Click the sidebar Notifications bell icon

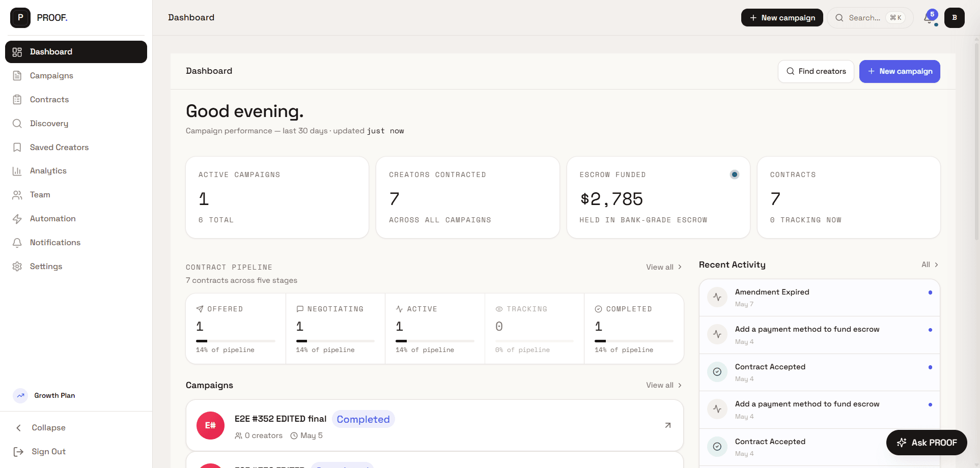pyautogui.click(x=17, y=243)
